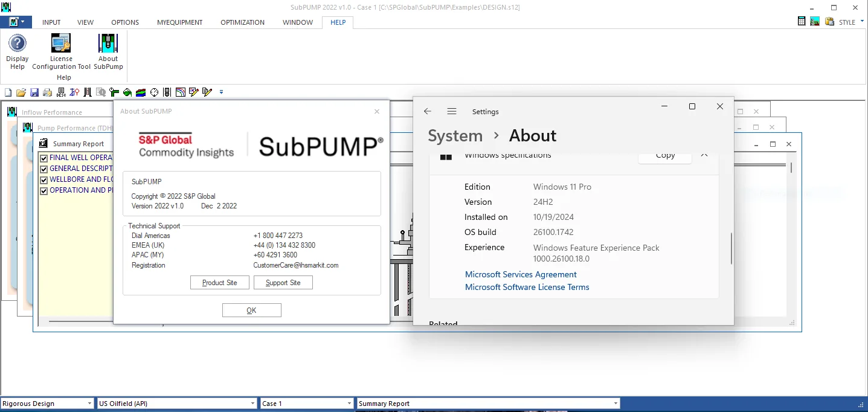Open the toolbar overflow customize arrow
Viewport: 868px width, 412px height.
coord(221,92)
